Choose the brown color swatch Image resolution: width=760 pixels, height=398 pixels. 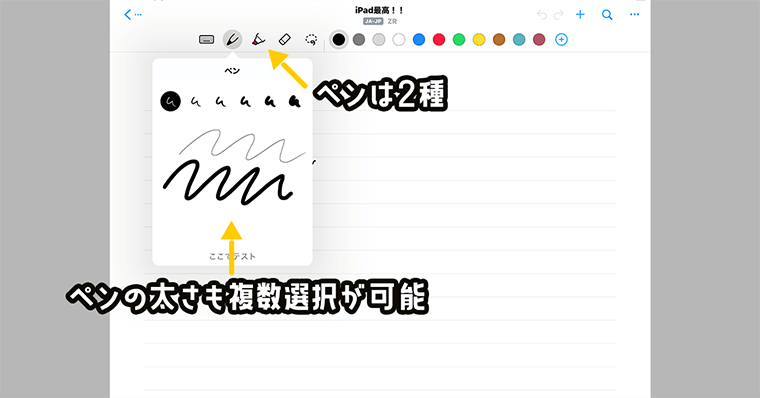click(x=499, y=40)
